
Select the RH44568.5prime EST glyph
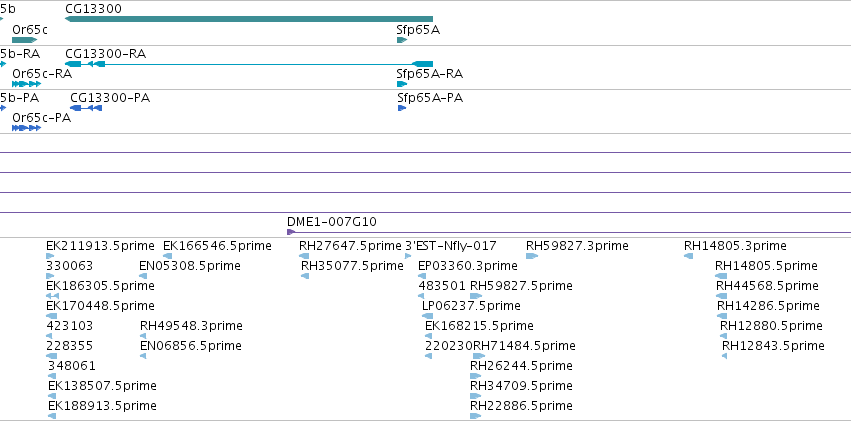[721, 296]
